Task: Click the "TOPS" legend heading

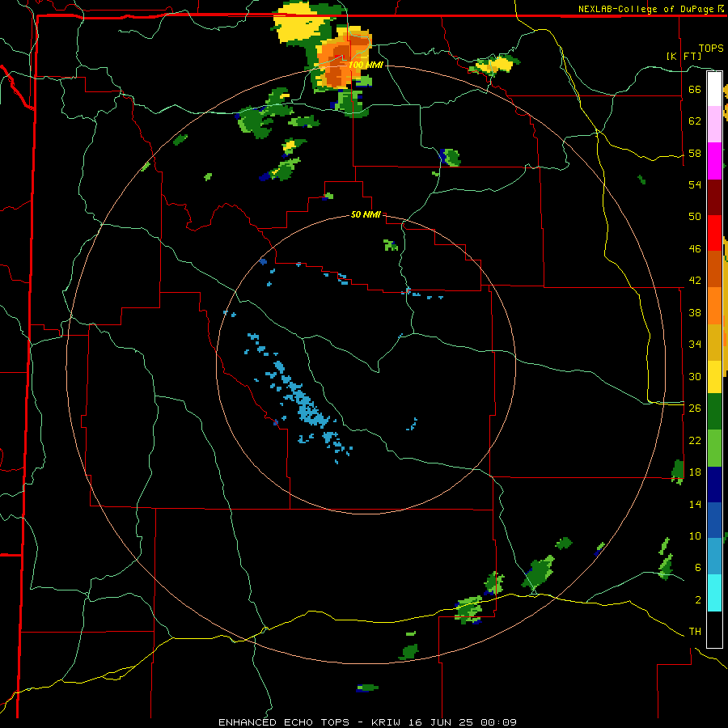Action: pyautogui.click(x=711, y=49)
